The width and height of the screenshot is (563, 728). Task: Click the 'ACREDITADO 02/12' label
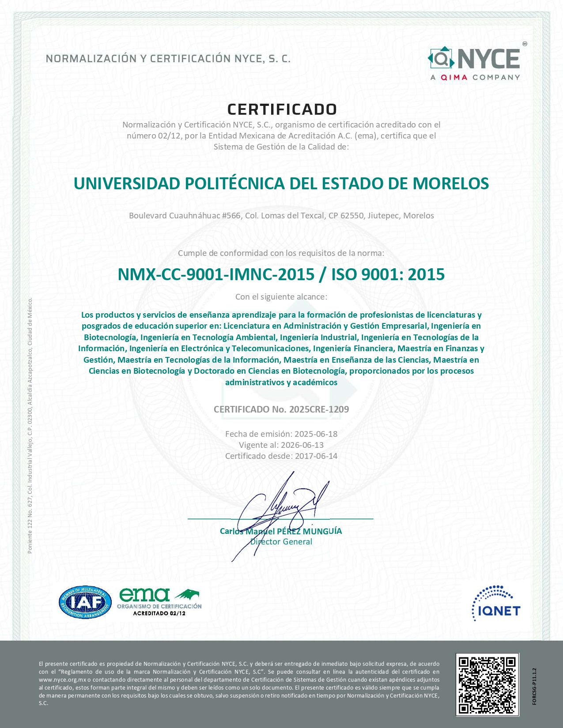(x=159, y=613)
